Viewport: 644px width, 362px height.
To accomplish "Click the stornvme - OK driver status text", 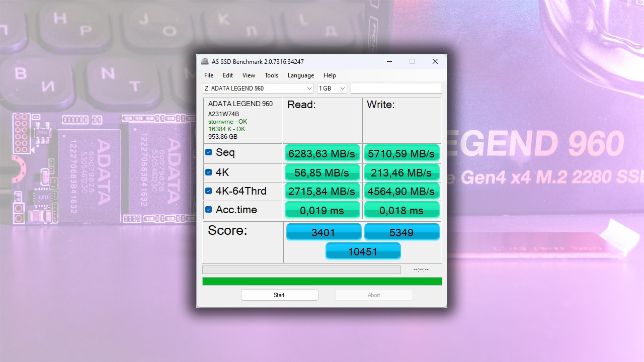I will pyautogui.click(x=227, y=122).
